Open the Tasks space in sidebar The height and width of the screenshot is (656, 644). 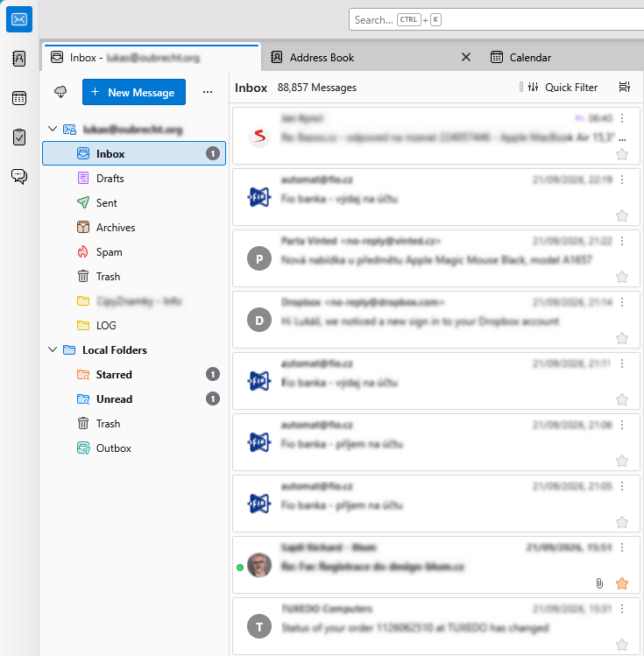click(19, 138)
